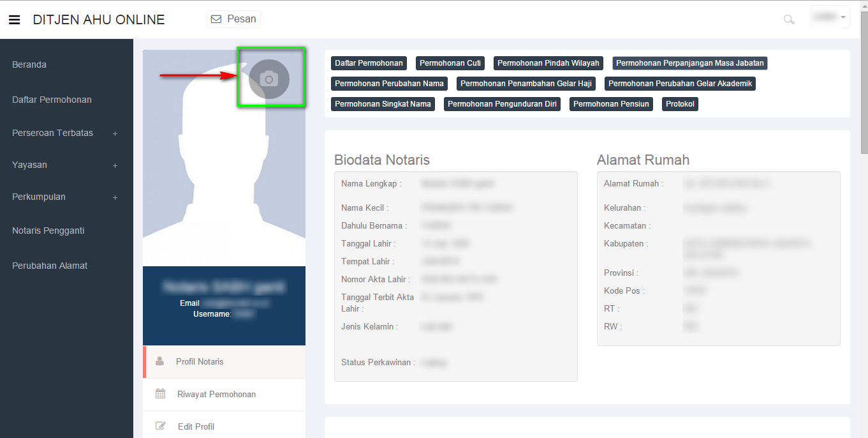Click the Edit Profil pencil icon
868x438 pixels.
click(161, 427)
